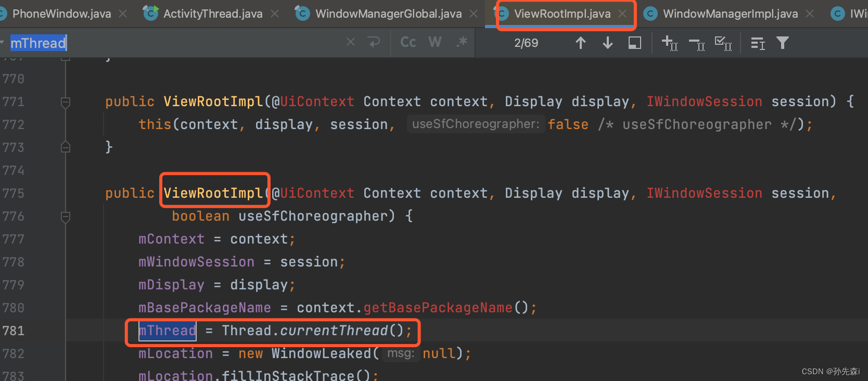
Task: Collapse the constructor at line 771
Action: pyautogui.click(x=66, y=102)
